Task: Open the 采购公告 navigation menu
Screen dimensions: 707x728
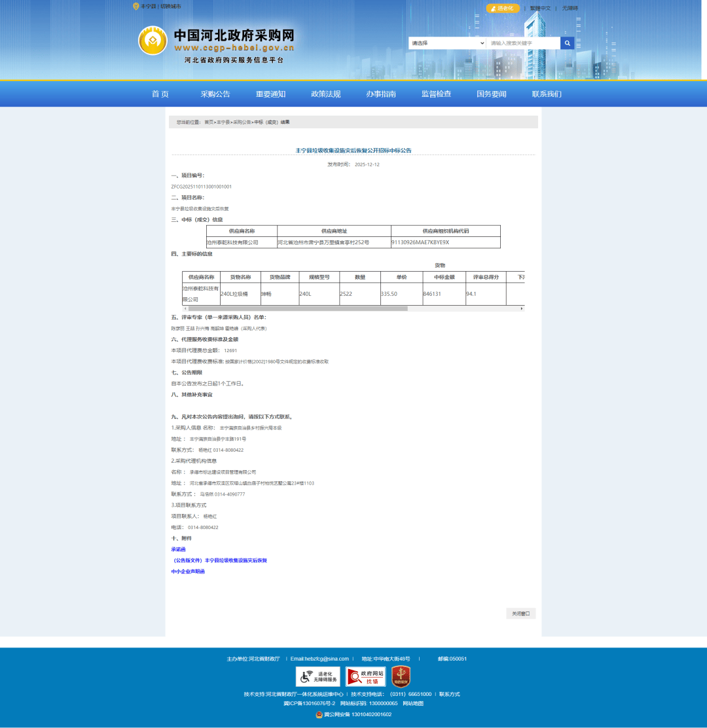Action: coord(215,94)
